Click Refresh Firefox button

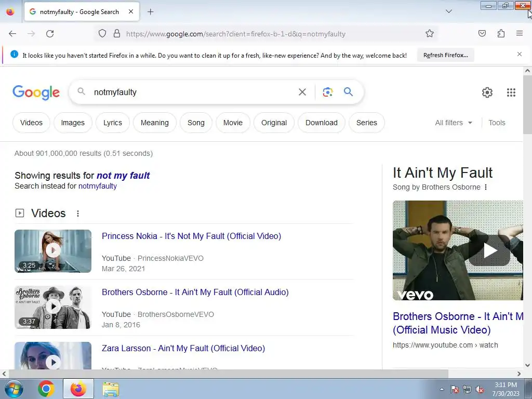pyautogui.click(x=445, y=55)
